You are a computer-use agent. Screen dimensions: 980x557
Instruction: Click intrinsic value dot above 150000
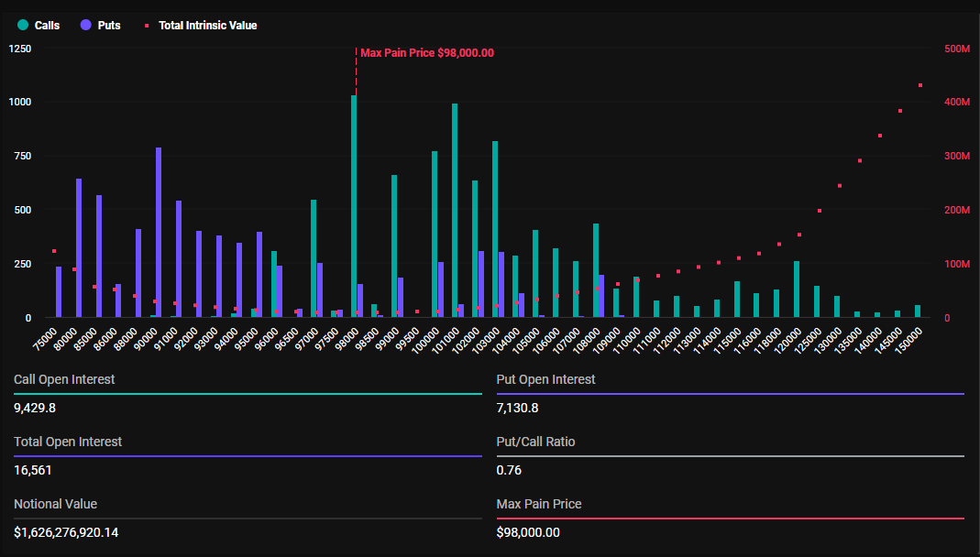click(920, 85)
